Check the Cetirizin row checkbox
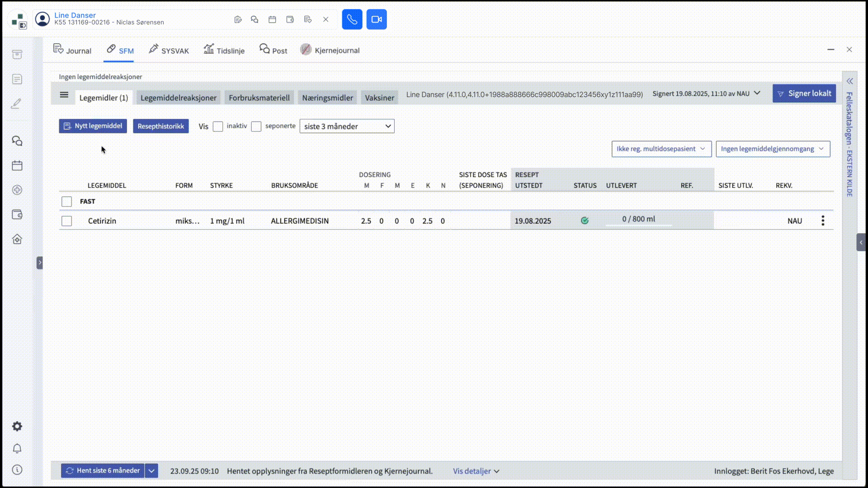The image size is (868, 488). [67, 221]
